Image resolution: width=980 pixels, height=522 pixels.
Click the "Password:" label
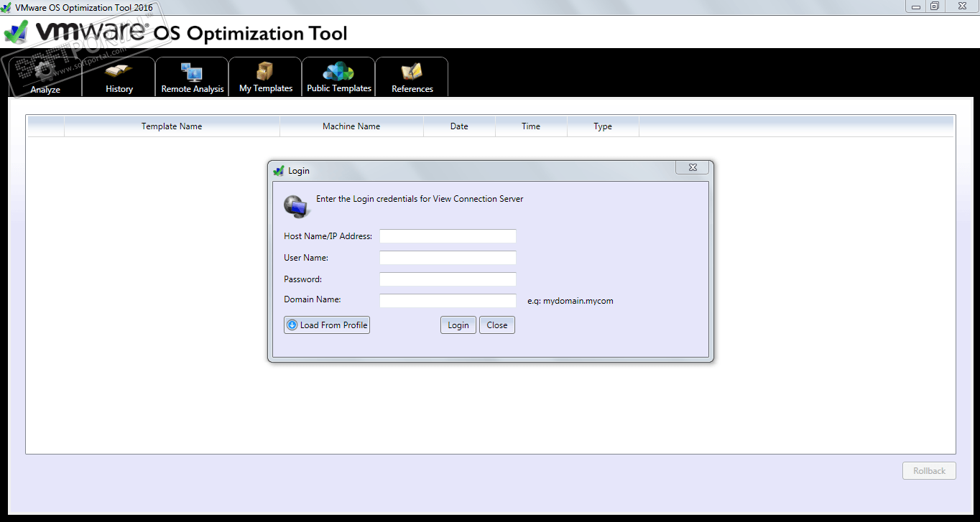pos(303,279)
